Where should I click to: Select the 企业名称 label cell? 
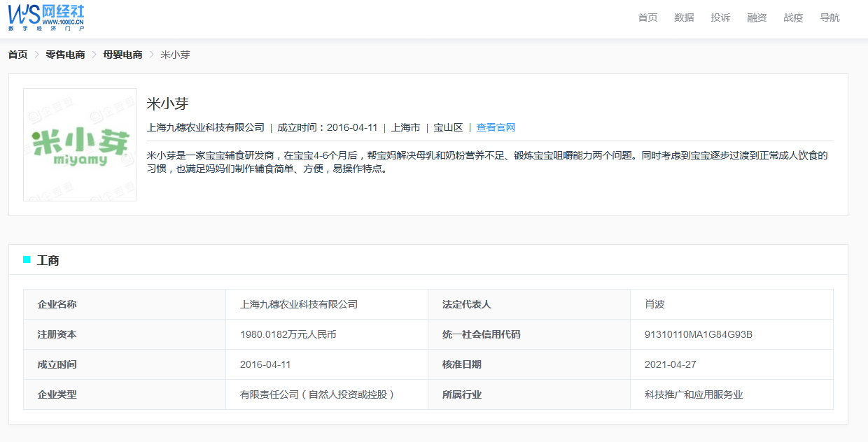coord(125,304)
